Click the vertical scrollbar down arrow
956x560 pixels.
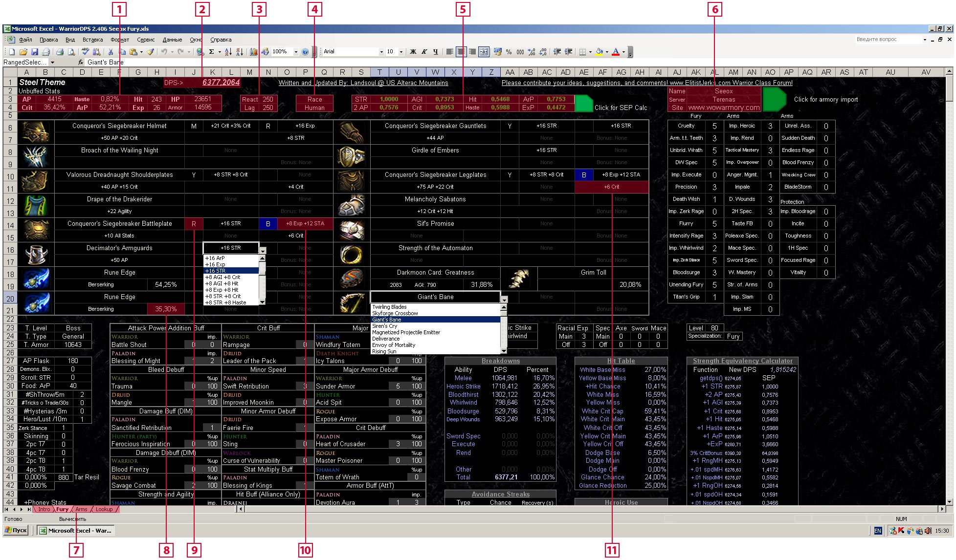click(949, 501)
